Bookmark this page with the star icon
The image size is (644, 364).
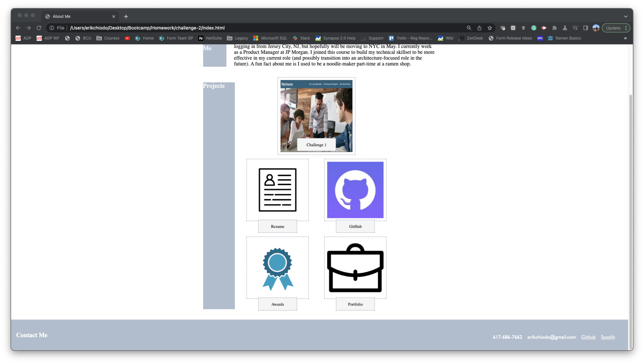tap(490, 28)
